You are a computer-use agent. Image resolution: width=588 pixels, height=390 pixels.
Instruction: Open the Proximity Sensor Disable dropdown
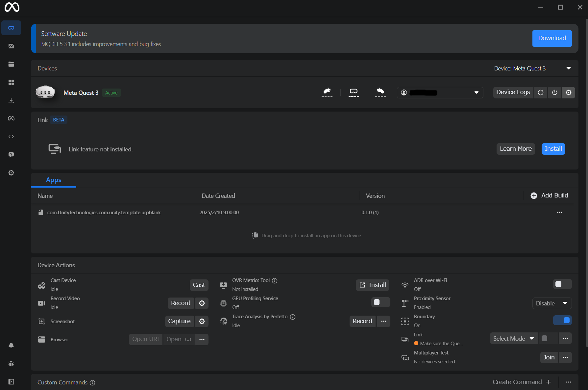pyautogui.click(x=551, y=303)
